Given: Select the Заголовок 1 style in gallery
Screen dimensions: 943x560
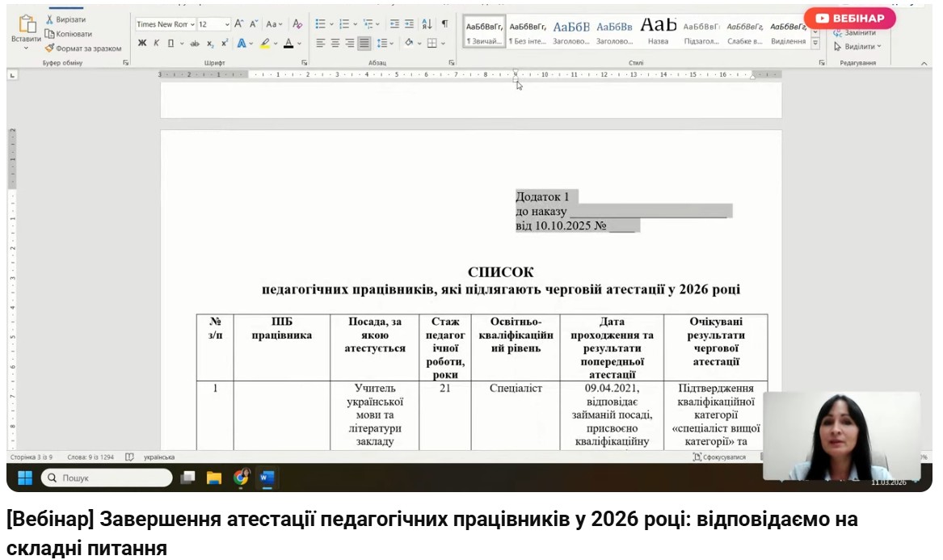Looking at the screenshot, I should (x=571, y=32).
